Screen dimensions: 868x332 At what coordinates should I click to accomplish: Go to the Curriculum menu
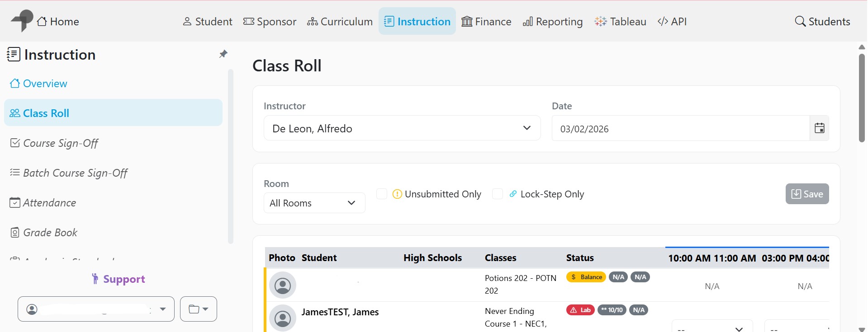tap(340, 21)
